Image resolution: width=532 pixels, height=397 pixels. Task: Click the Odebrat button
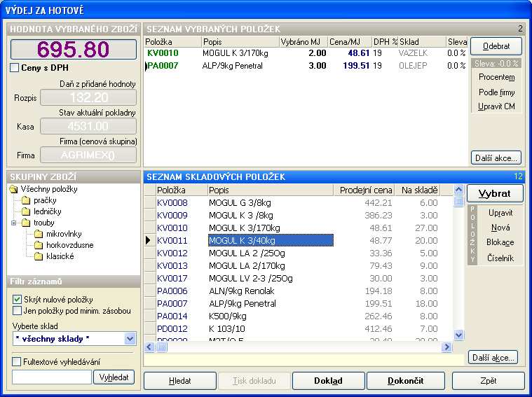pyautogui.click(x=496, y=46)
